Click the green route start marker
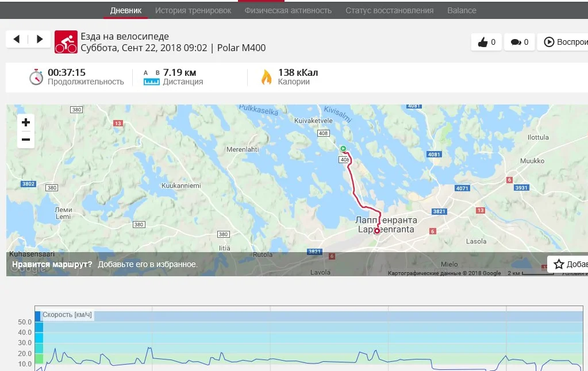588x371 pixels. point(343,149)
